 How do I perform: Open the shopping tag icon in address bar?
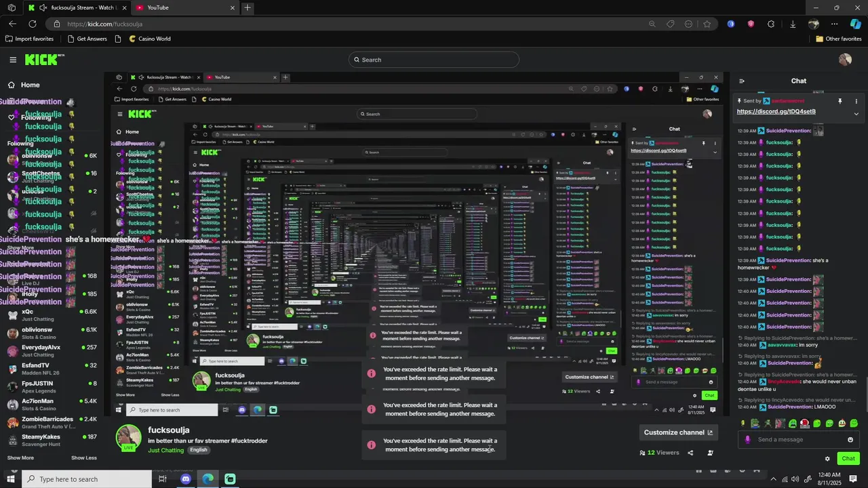670,24
